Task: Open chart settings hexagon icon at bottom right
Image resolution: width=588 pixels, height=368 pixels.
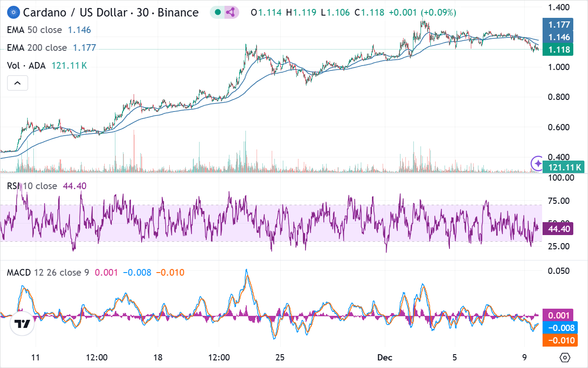Action: (x=565, y=357)
